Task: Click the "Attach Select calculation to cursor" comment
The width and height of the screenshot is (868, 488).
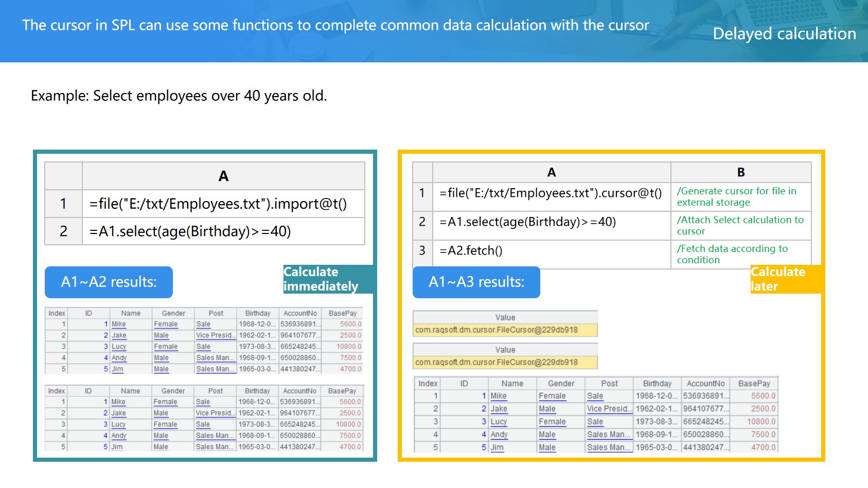Action: [740, 226]
